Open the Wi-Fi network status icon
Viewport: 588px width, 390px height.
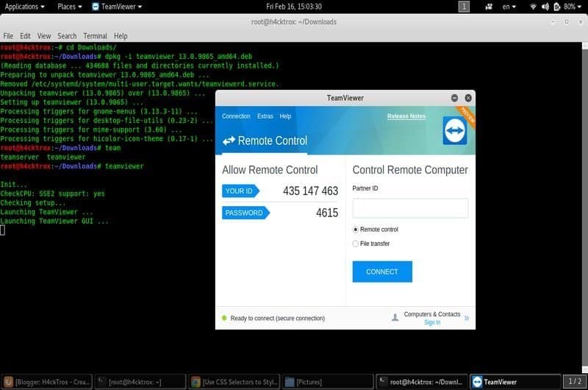533,7
